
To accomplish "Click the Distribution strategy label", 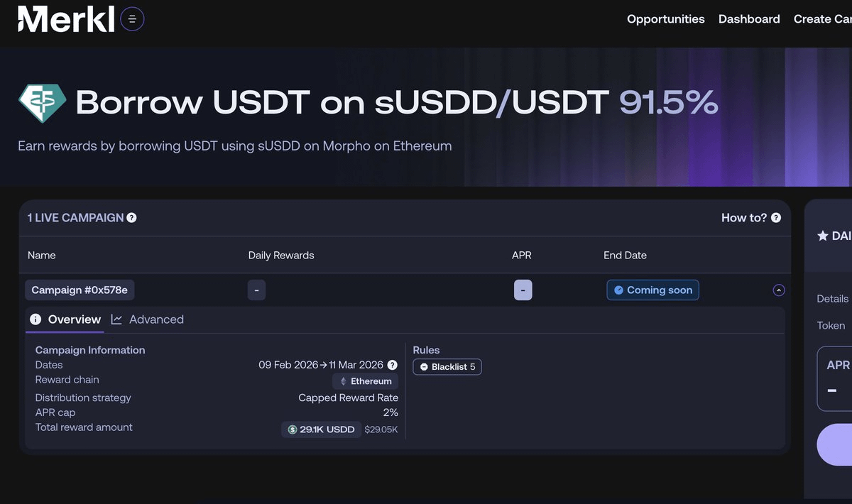I will point(83,398).
